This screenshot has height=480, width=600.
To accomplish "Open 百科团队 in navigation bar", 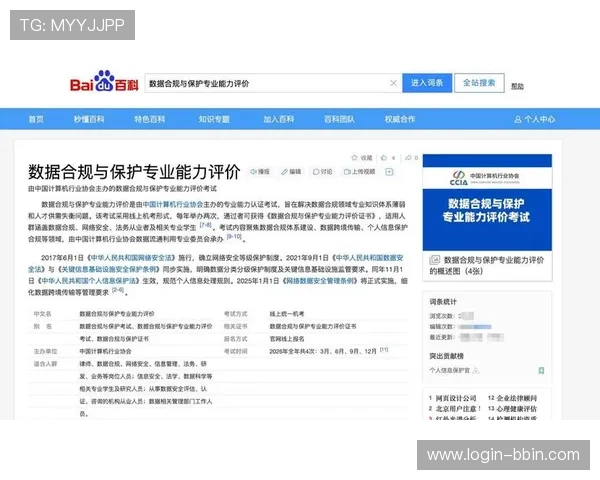I will (x=339, y=119).
